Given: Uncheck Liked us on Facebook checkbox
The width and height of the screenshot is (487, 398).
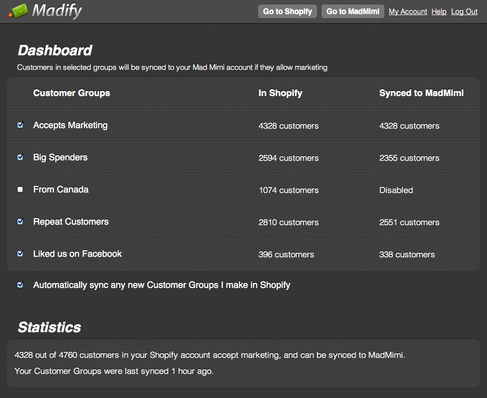Looking at the screenshot, I should 20,254.
